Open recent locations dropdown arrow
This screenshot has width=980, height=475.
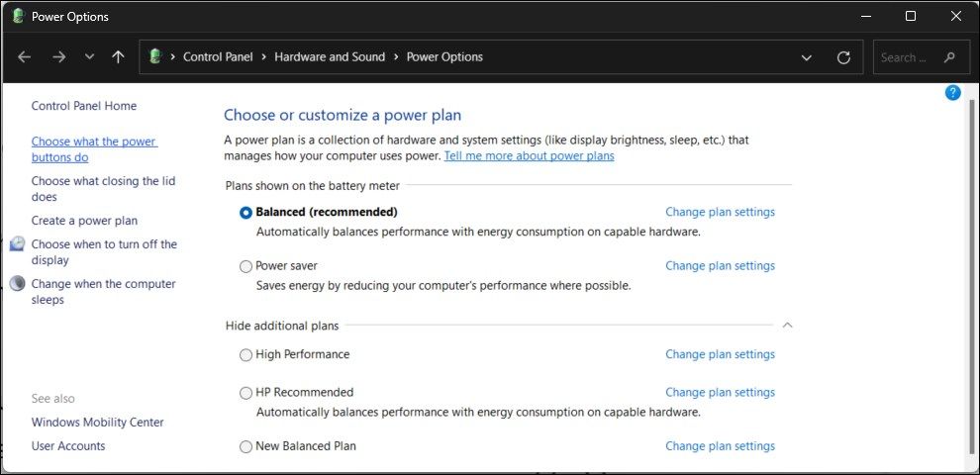click(x=89, y=57)
